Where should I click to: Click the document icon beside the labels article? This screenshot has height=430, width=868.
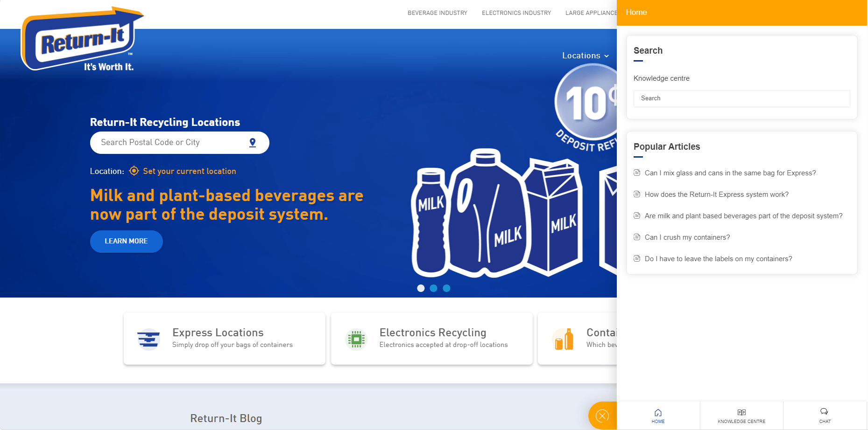pos(637,258)
